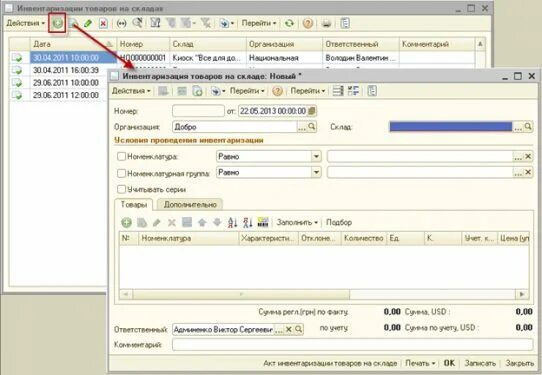Toggle the Учитывать серии checkbox

pyautogui.click(x=121, y=189)
